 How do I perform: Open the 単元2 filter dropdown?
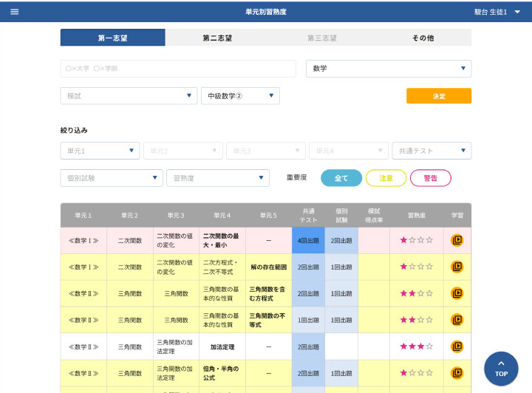(183, 151)
